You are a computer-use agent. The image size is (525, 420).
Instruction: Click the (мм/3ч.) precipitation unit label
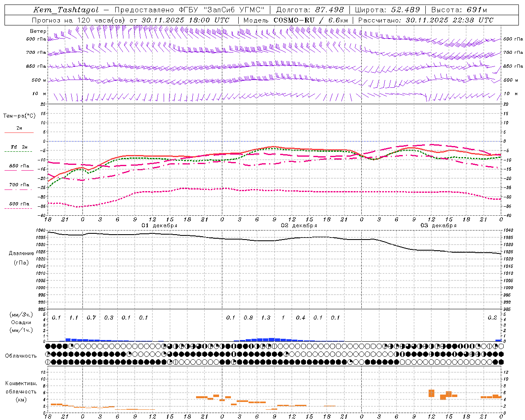[x=21, y=315]
